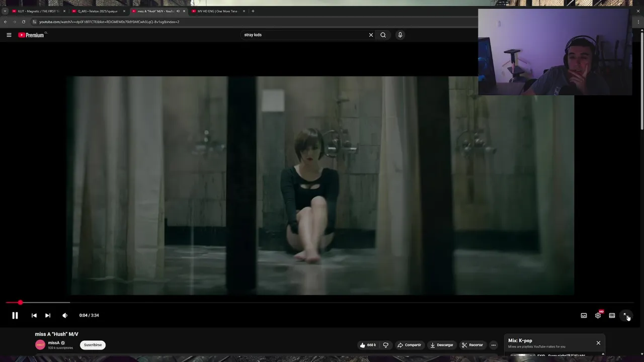This screenshot has height=362, width=644.
Task: Select the miss A Hush M/V tab
Action: 155,11
